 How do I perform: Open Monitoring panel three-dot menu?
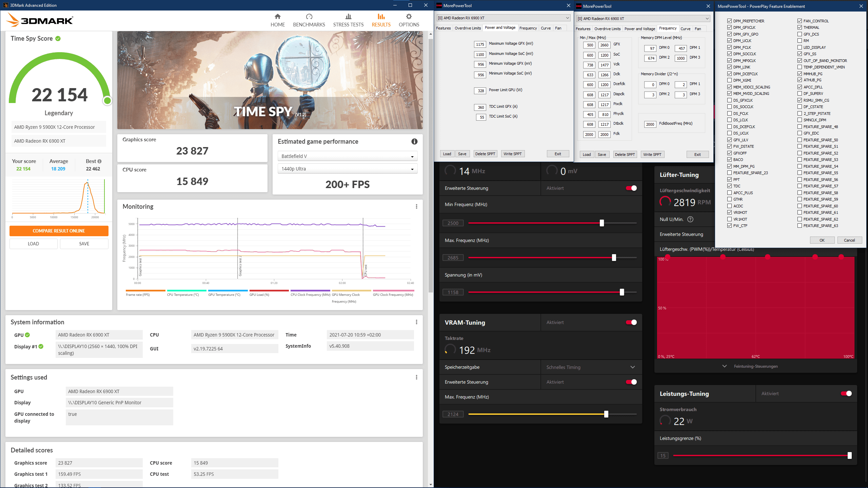tap(416, 206)
